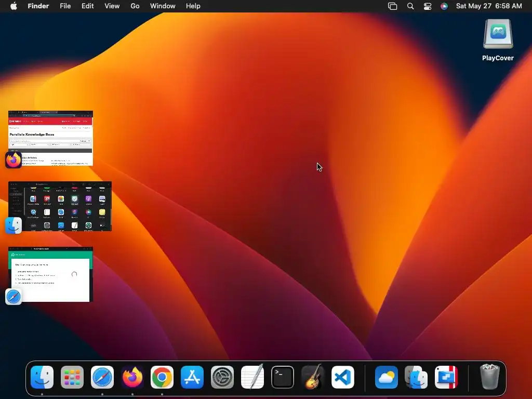532x399 pixels.
Task: Switch to the Firefox Parallels Knowledge Base window
Action: (50, 138)
